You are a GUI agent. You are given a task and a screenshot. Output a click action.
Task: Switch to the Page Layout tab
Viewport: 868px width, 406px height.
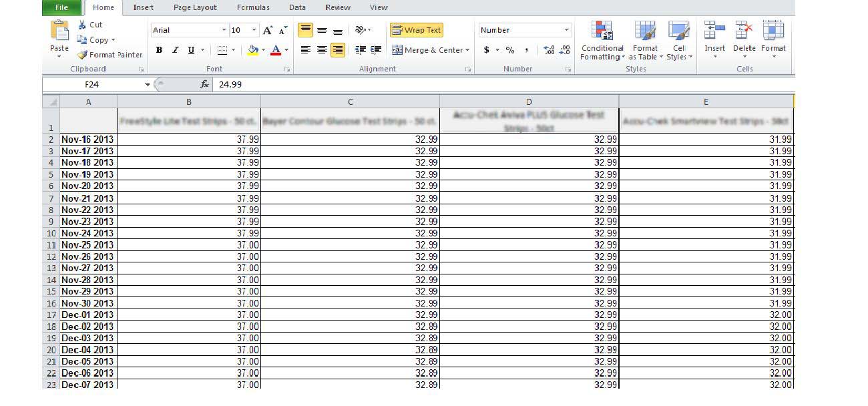tap(195, 7)
